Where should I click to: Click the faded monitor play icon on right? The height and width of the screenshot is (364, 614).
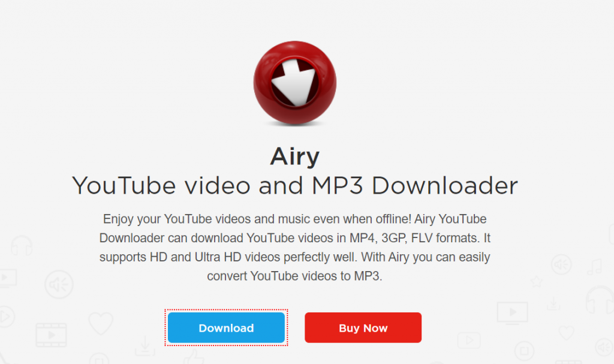(512, 313)
